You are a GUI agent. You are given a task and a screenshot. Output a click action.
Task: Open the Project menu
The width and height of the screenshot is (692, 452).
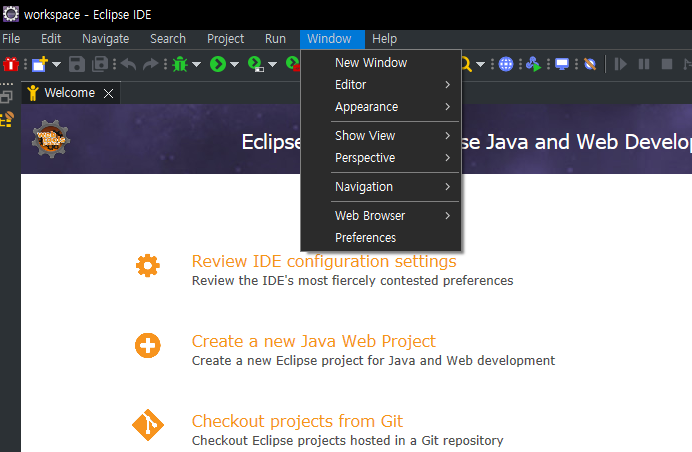[x=226, y=39]
